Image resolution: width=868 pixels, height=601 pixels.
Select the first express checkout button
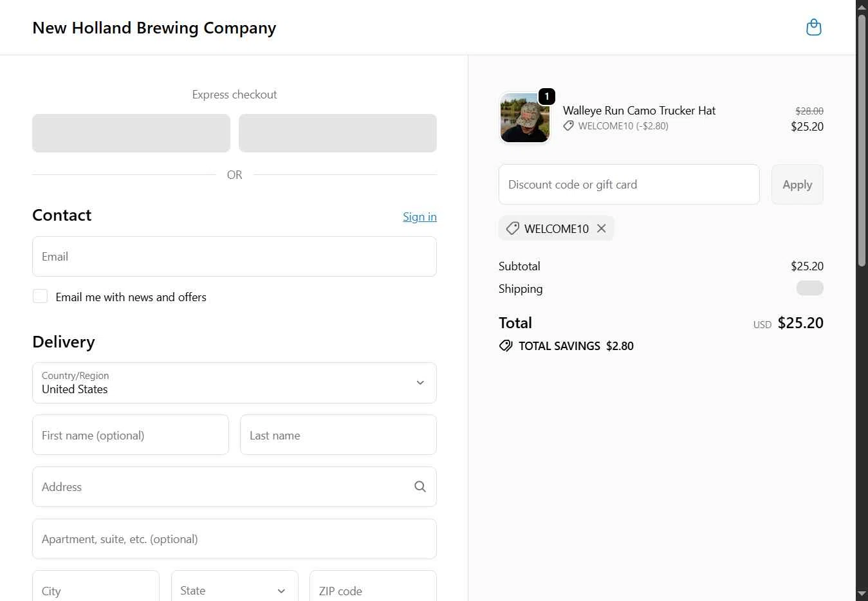[131, 133]
